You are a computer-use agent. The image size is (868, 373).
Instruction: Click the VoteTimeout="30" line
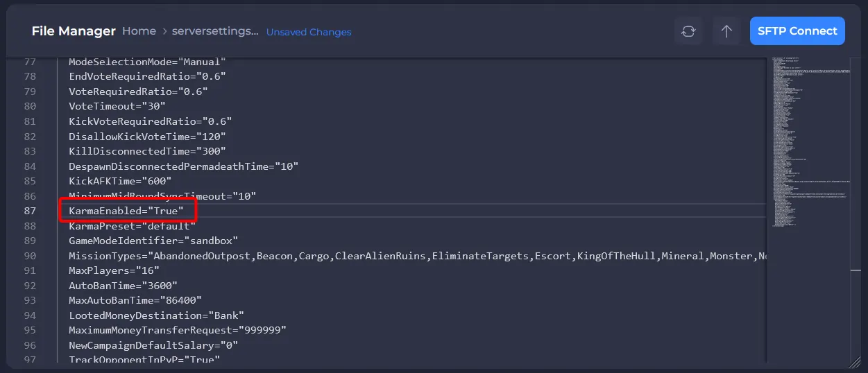[x=117, y=106]
